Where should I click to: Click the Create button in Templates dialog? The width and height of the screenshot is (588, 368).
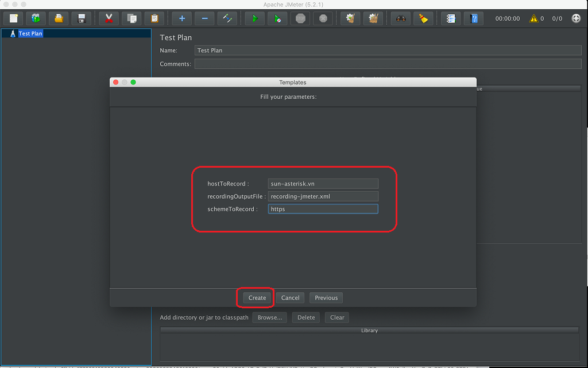tap(257, 297)
